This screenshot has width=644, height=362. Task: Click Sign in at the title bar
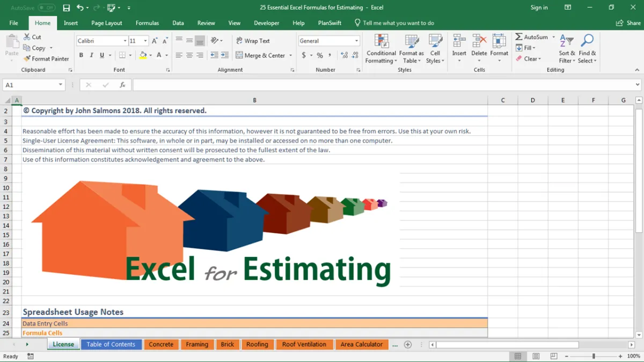(x=539, y=8)
